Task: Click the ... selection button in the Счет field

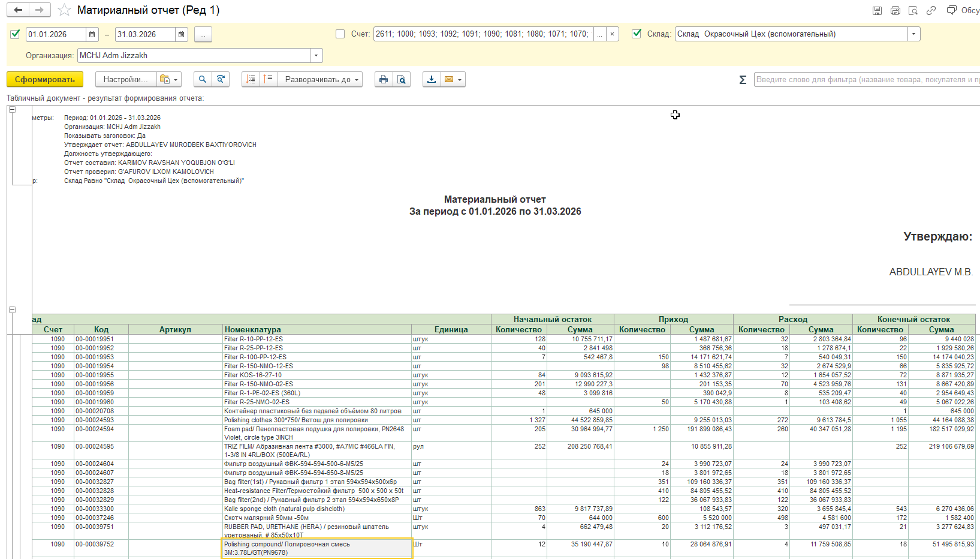Action: point(599,34)
